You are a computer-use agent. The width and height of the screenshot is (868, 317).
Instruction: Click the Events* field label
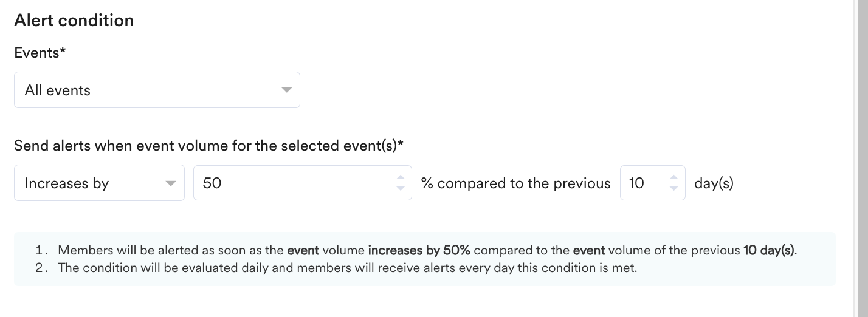pos(40,53)
